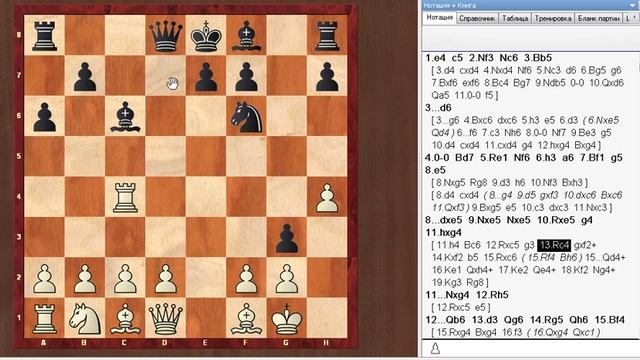The height and width of the screenshot is (360, 640).
Task: Go to variation move 19.Kg3
Action: click(x=447, y=282)
